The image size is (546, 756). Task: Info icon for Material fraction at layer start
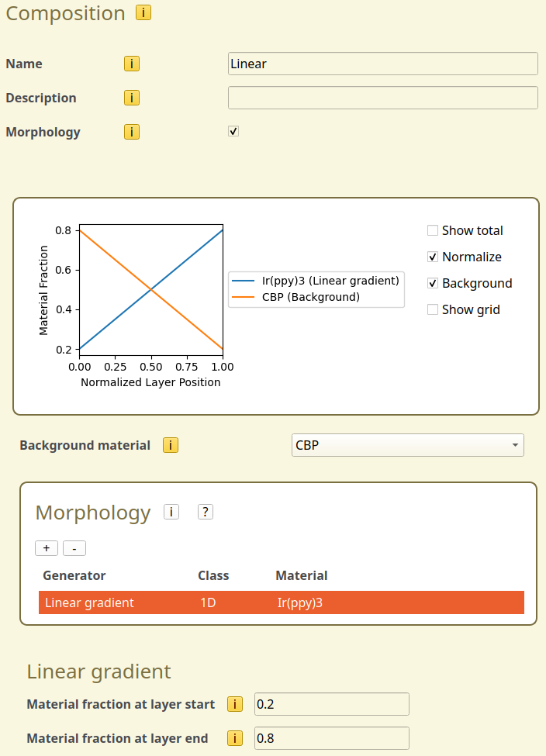point(235,704)
